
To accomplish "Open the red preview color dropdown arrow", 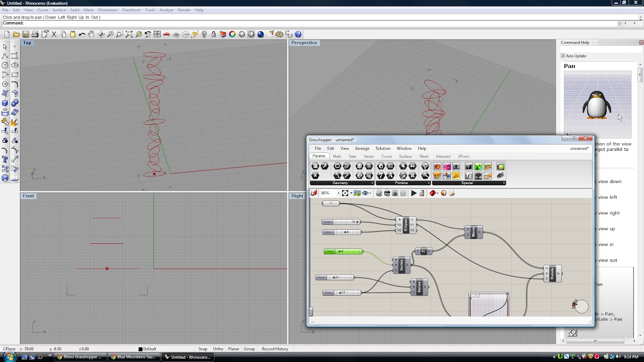I will click(x=438, y=193).
